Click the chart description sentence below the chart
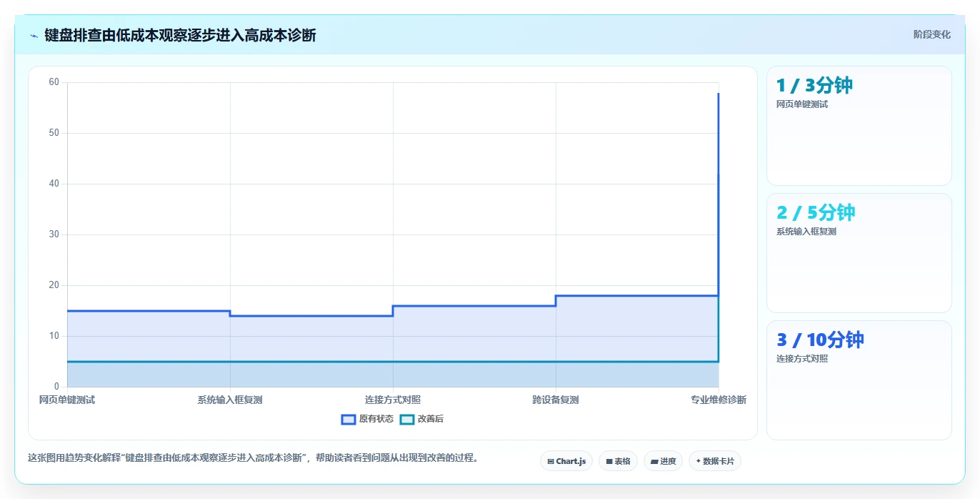Image resolution: width=980 pixels, height=499 pixels. [253, 458]
